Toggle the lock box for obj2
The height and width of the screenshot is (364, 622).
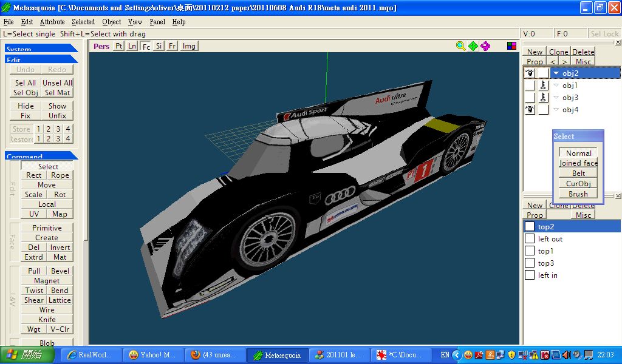[544, 73]
